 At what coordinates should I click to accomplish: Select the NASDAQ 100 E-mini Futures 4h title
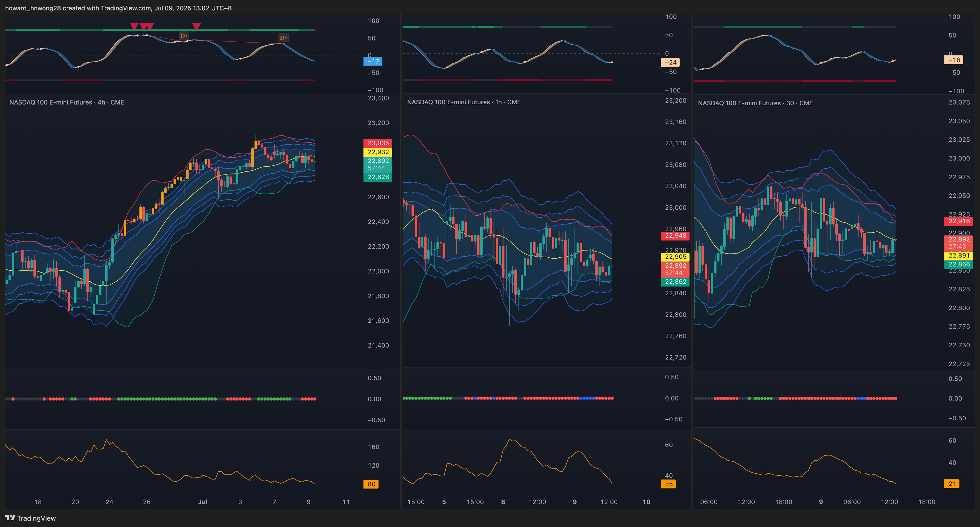pos(67,102)
